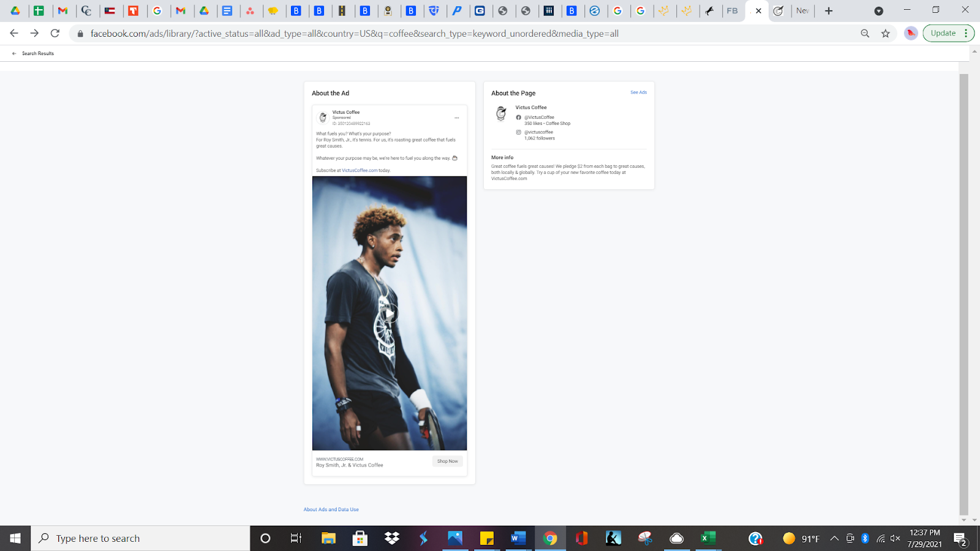Open the zoom magnifier in the address bar
980x551 pixels.
(865, 34)
